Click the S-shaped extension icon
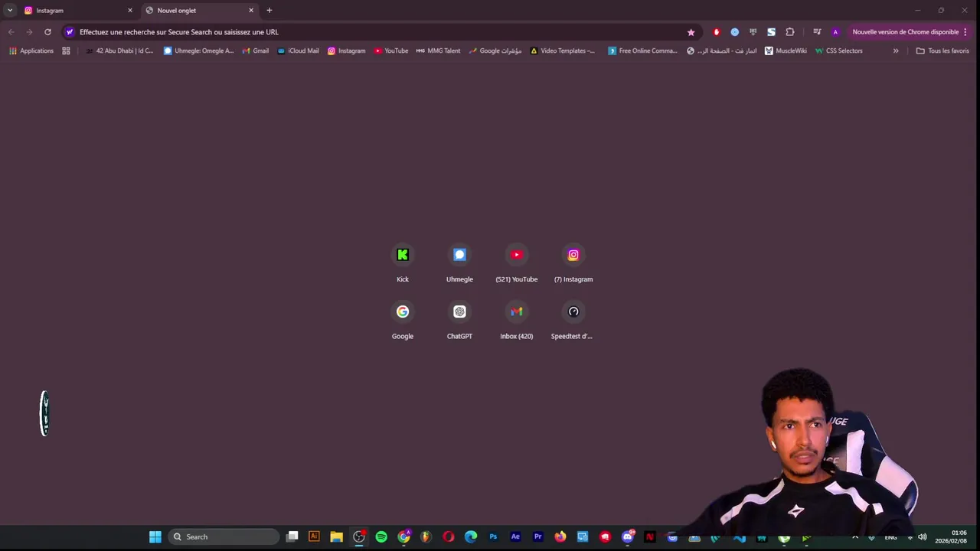 click(x=771, y=32)
